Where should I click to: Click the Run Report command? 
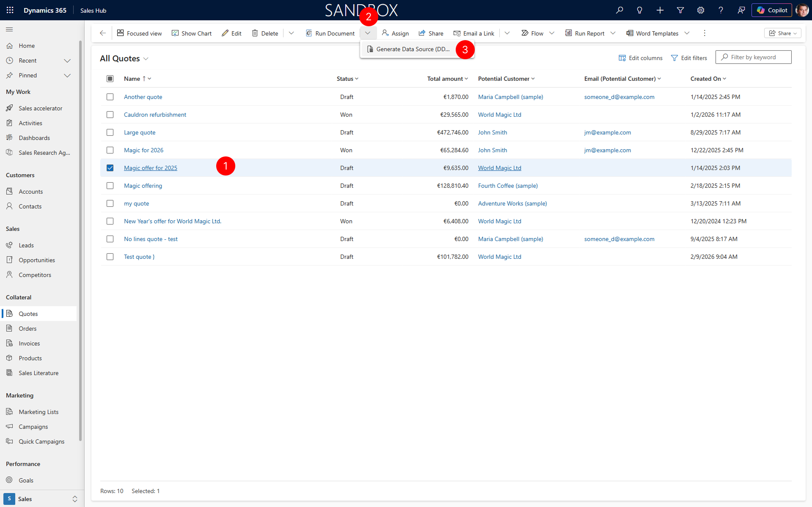pyautogui.click(x=585, y=33)
